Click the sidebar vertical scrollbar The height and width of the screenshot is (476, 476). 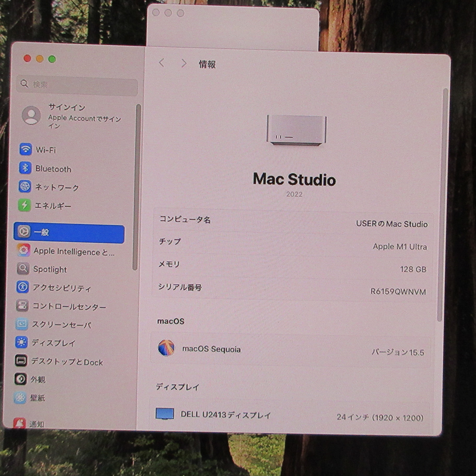pyautogui.click(x=136, y=187)
